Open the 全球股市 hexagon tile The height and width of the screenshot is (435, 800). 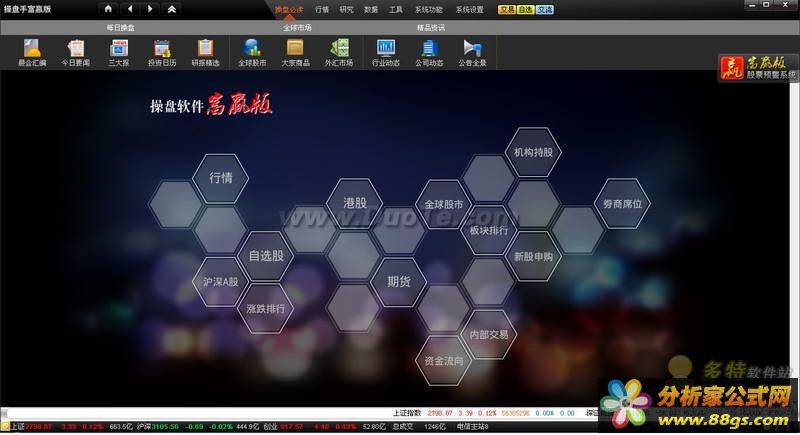(x=443, y=204)
